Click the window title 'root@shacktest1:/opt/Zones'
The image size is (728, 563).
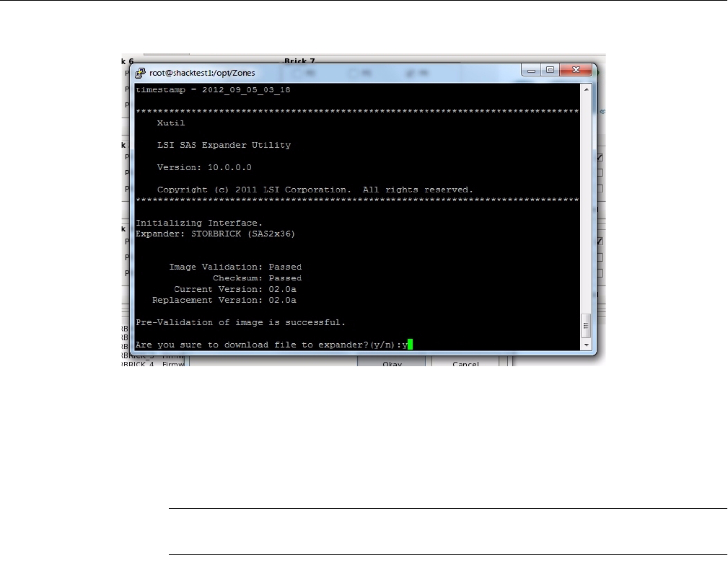202,73
